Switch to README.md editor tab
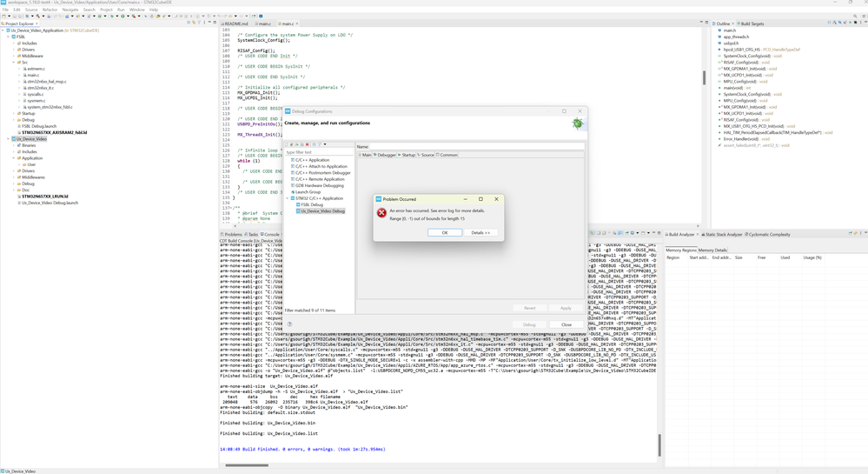Viewport: 868px width, 474px height. pos(235,23)
